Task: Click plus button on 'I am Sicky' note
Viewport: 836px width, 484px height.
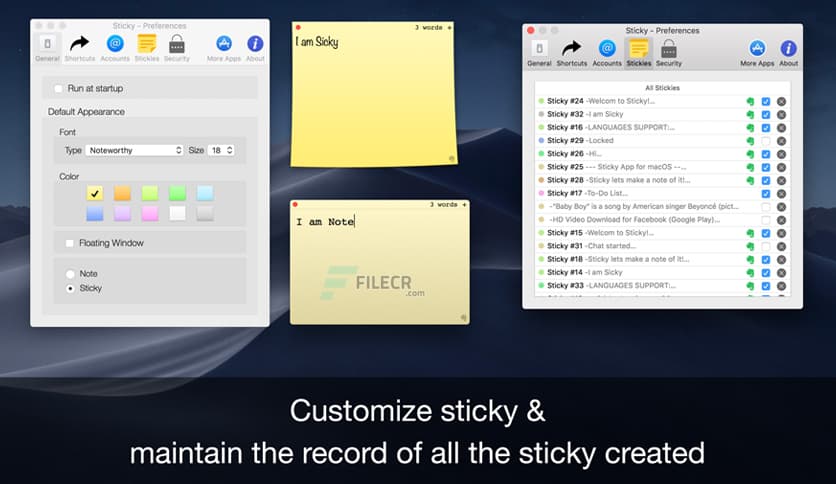Action: [449, 27]
